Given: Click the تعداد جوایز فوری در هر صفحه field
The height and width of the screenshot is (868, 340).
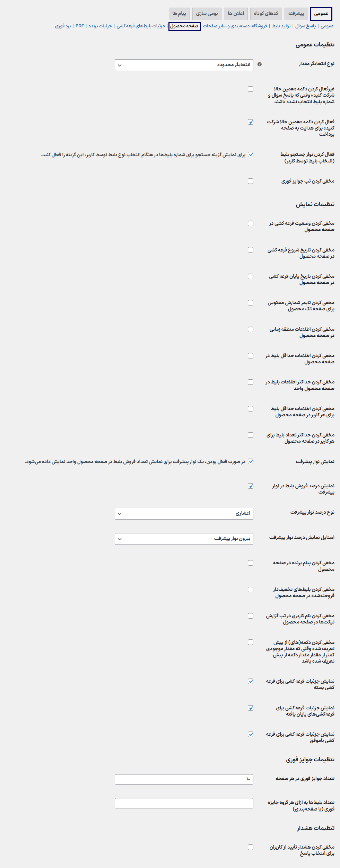Looking at the screenshot, I should pyautogui.click(x=184, y=779).
